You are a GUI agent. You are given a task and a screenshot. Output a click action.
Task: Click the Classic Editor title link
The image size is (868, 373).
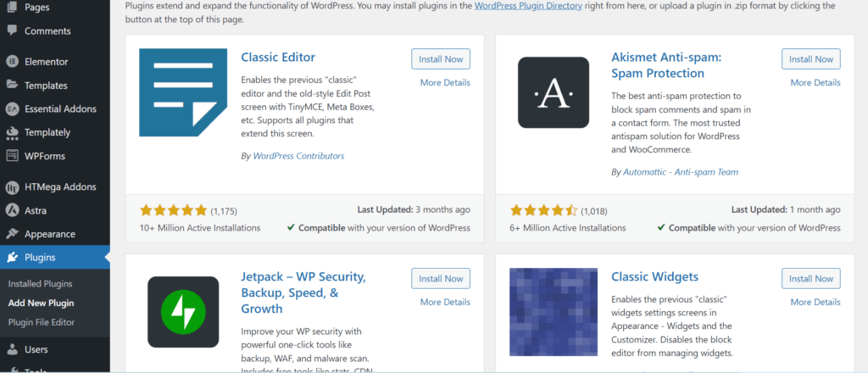278,57
